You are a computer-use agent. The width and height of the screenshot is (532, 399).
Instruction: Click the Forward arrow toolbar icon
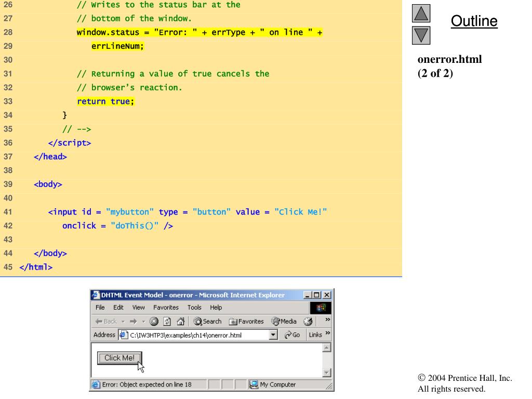point(134,321)
